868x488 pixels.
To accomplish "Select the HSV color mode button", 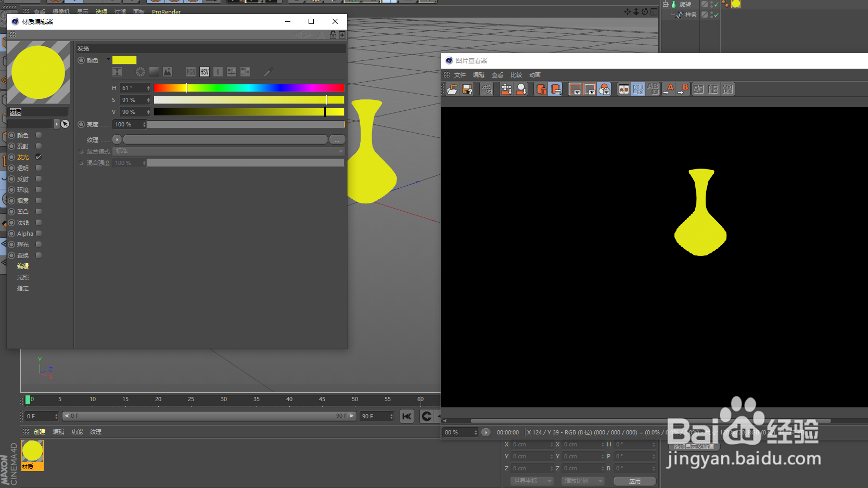I will tap(205, 72).
